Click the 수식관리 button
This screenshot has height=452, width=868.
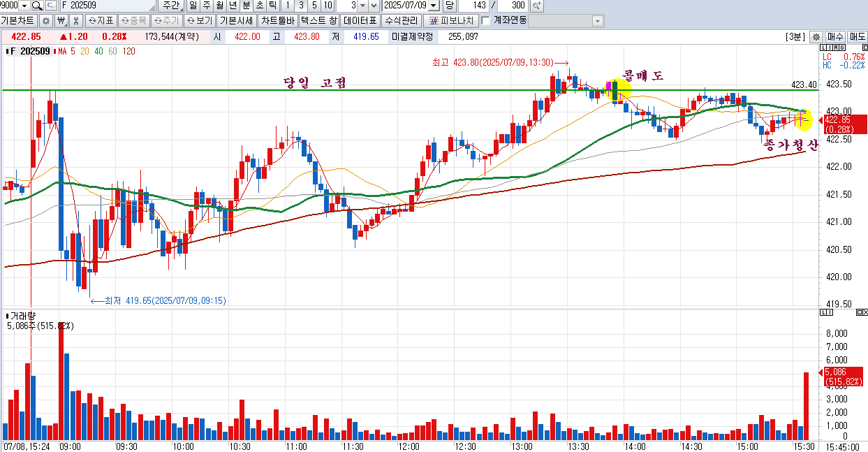click(x=402, y=21)
